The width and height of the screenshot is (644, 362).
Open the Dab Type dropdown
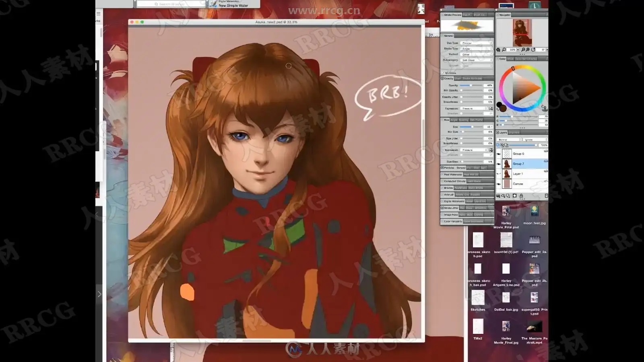[477, 43]
